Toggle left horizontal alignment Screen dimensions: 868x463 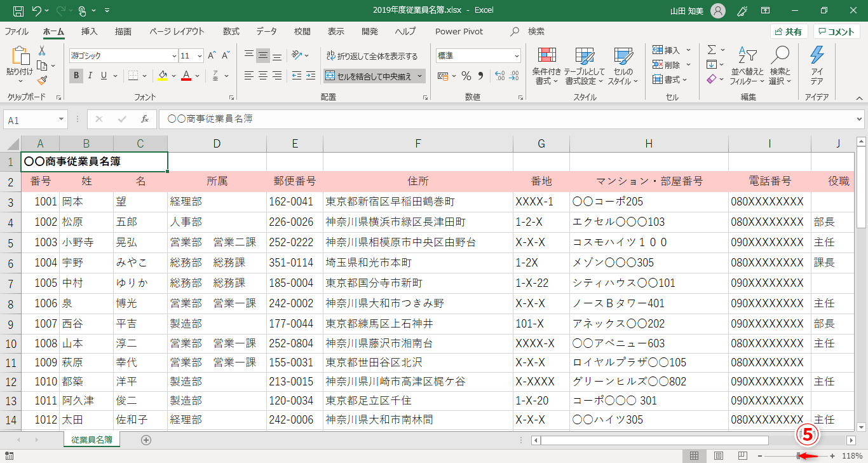coord(249,76)
